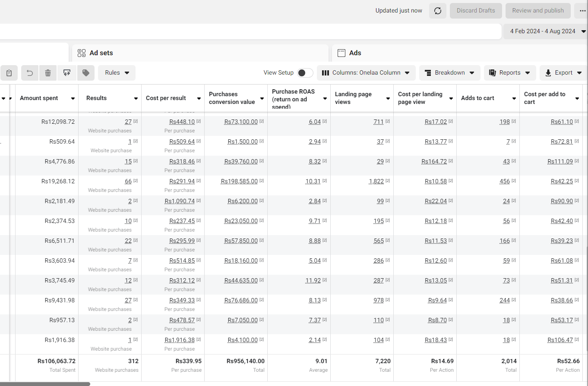Click cost per add to cart Rs106.47

[560, 340]
